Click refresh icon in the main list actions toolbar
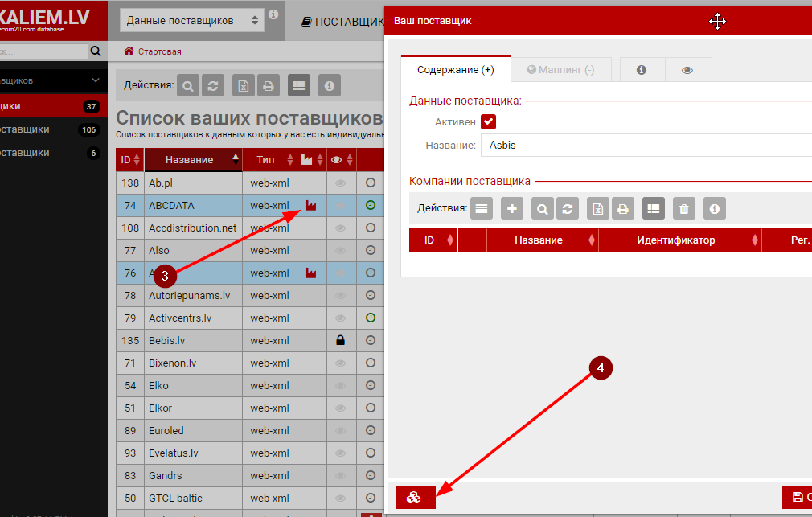The height and width of the screenshot is (517, 812). (x=213, y=85)
